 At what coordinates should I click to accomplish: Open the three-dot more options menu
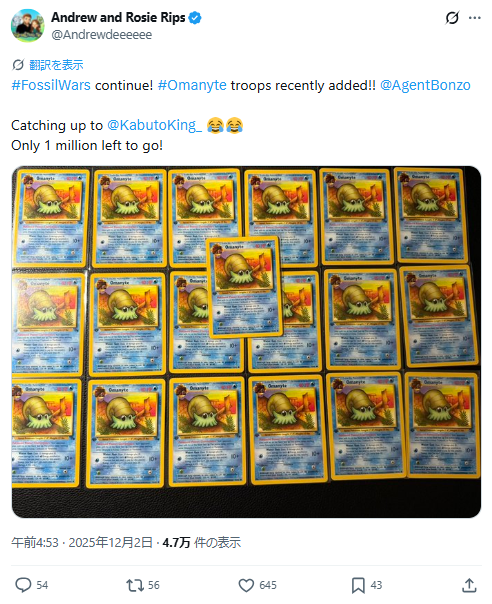coord(475,18)
